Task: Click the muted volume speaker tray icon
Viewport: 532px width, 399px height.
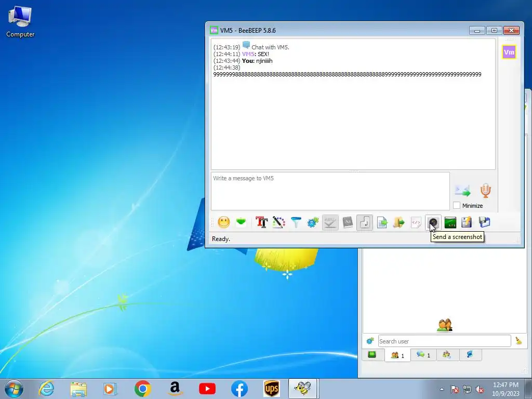Action: (480, 389)
